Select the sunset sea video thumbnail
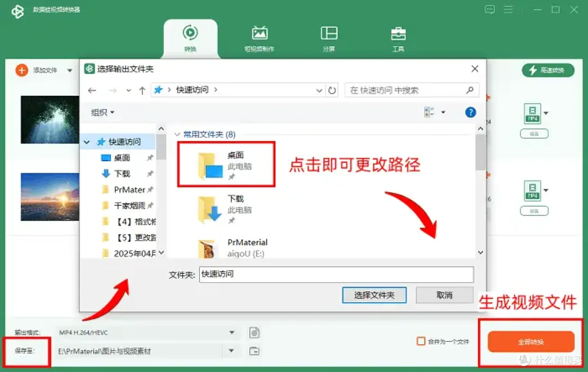Viewport: 588px width, 372px height. 50,197
